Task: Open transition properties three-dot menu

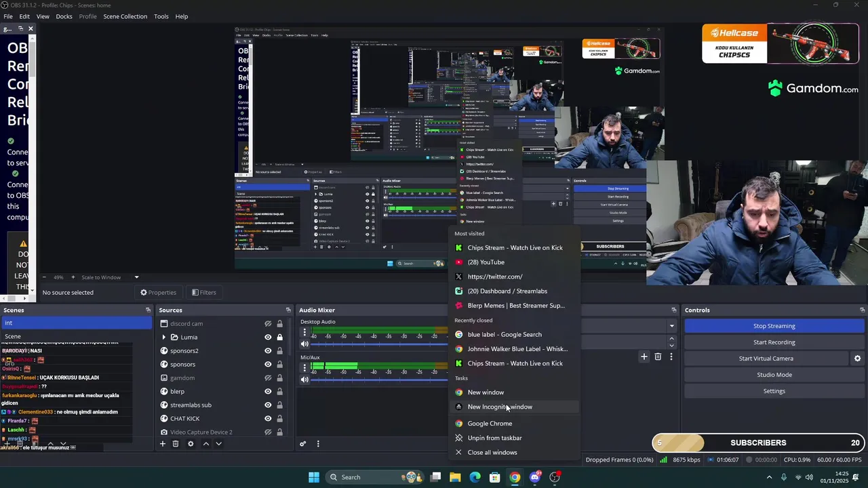Action: (x=671, y=357)
